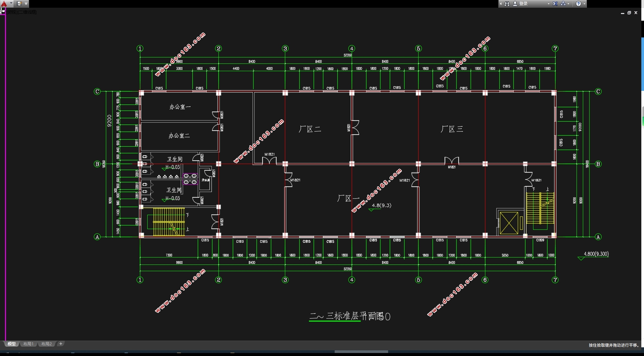Close the drawing window
644x356 pixels.
[x=636, y=13]
